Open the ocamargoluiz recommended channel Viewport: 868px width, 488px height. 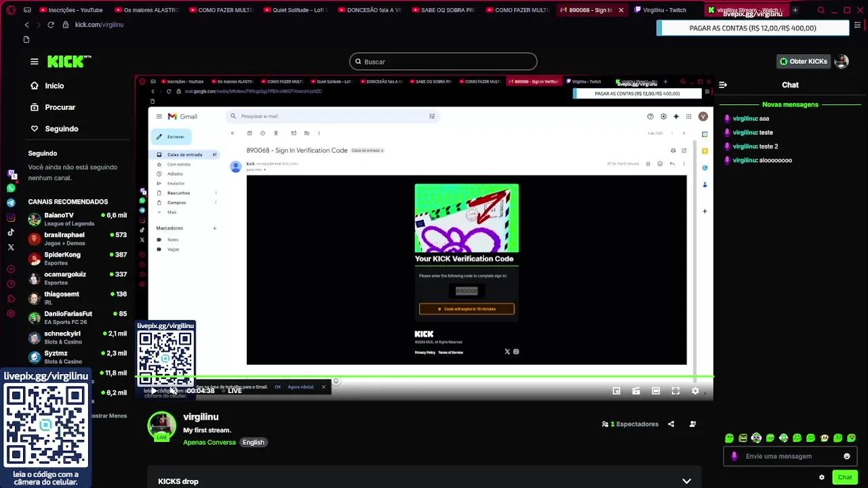78,278
